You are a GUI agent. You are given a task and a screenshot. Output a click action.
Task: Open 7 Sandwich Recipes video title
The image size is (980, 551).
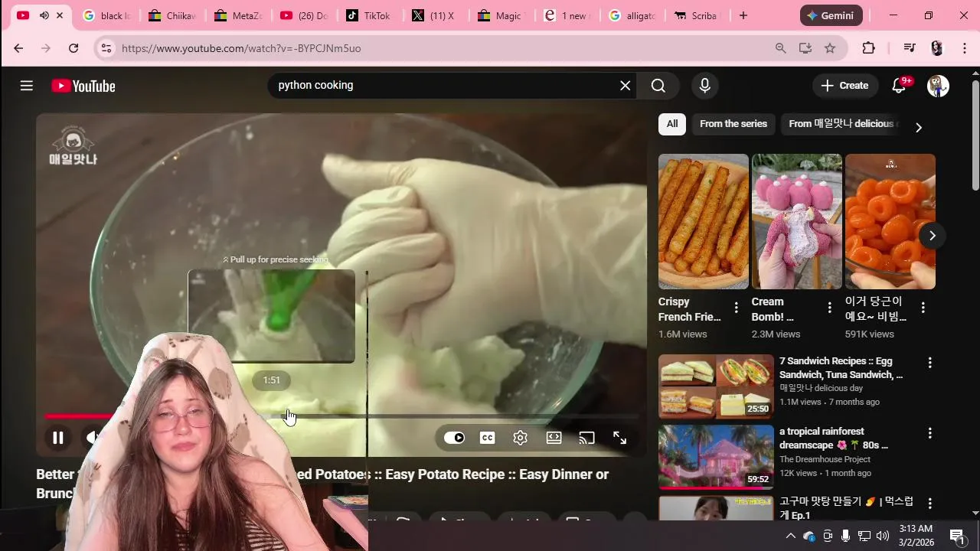841,368
